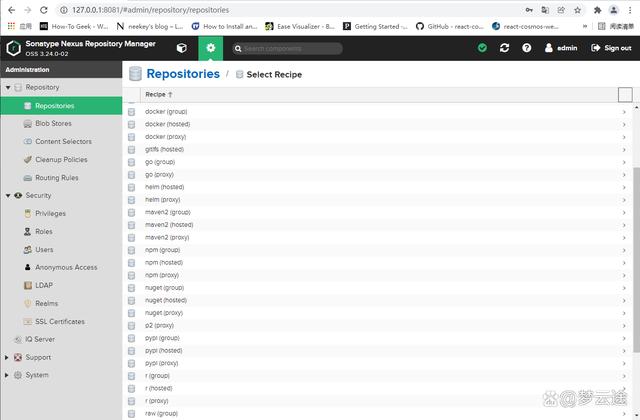Open Routing Rules in the sidebar
Screen dimensions: 640x420
[61, 178]
